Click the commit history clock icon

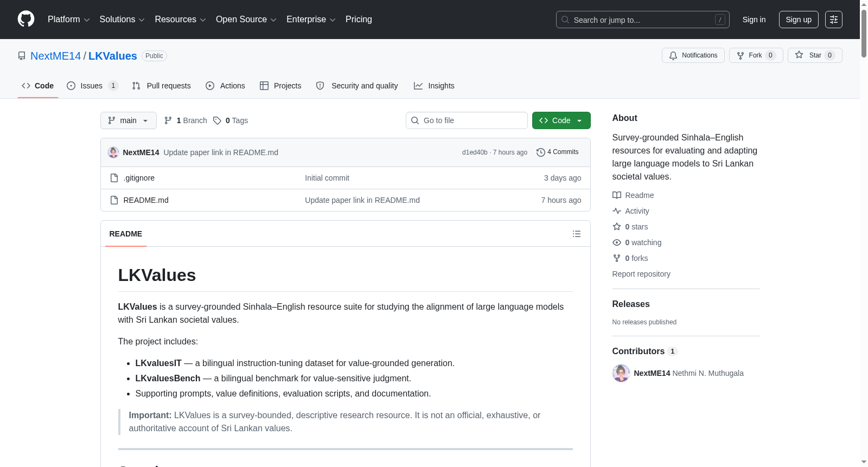[x=540, y=152]
